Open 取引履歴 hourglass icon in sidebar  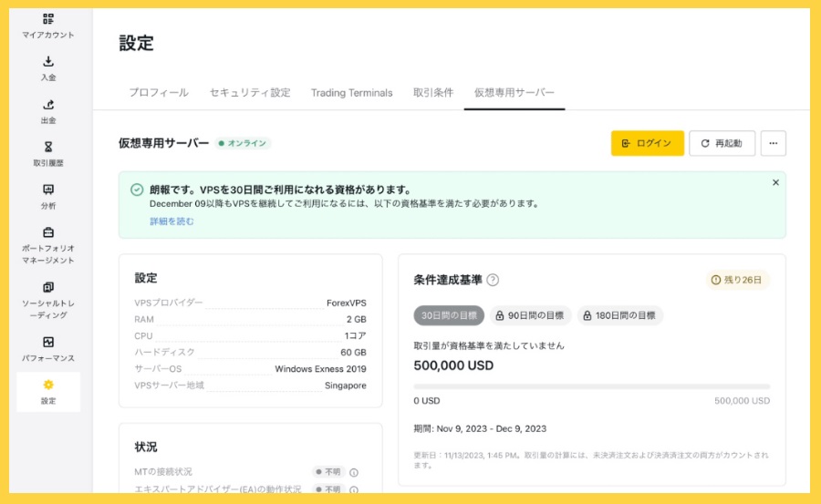(48, 147)
